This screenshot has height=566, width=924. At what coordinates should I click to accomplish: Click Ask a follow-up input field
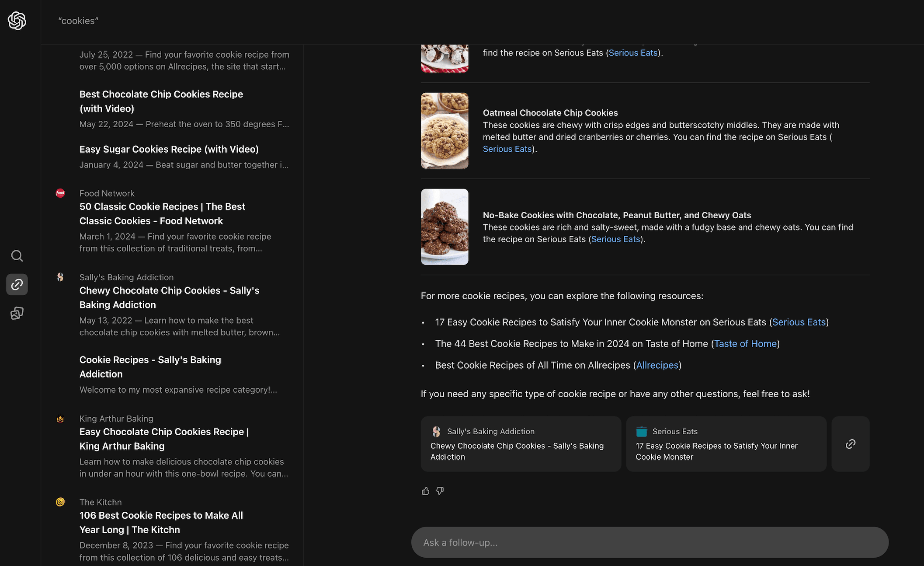coord(650,542)
